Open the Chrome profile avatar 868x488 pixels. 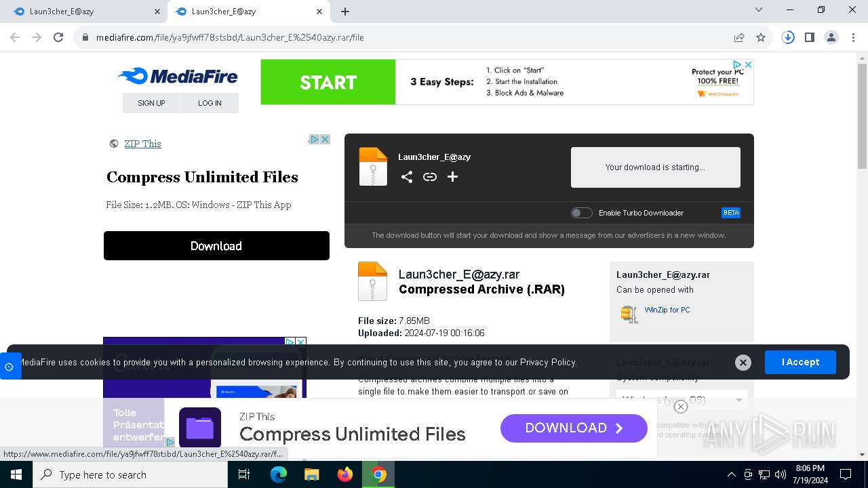(x=831, y=37)
